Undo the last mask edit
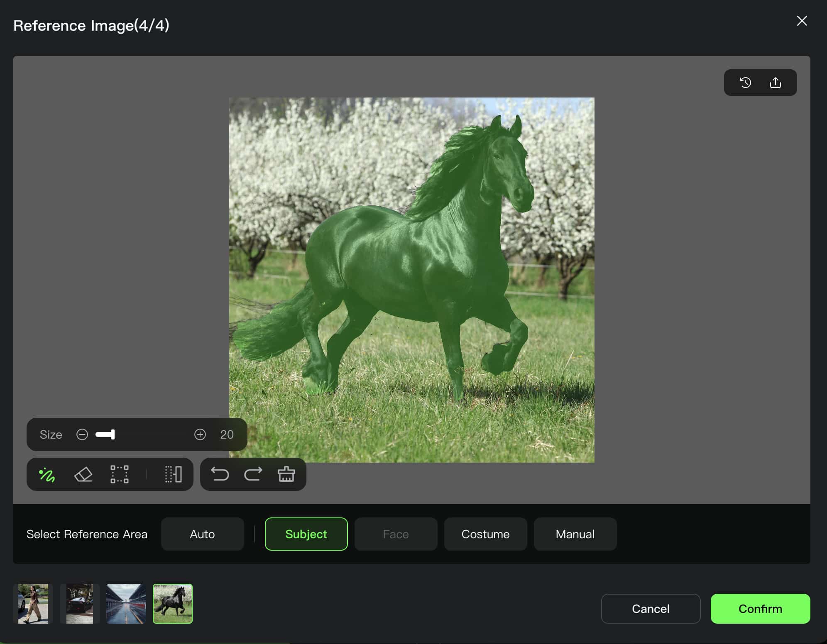Image resolution: width=827 pixels, height=644 pixels. tap(220, 474)
